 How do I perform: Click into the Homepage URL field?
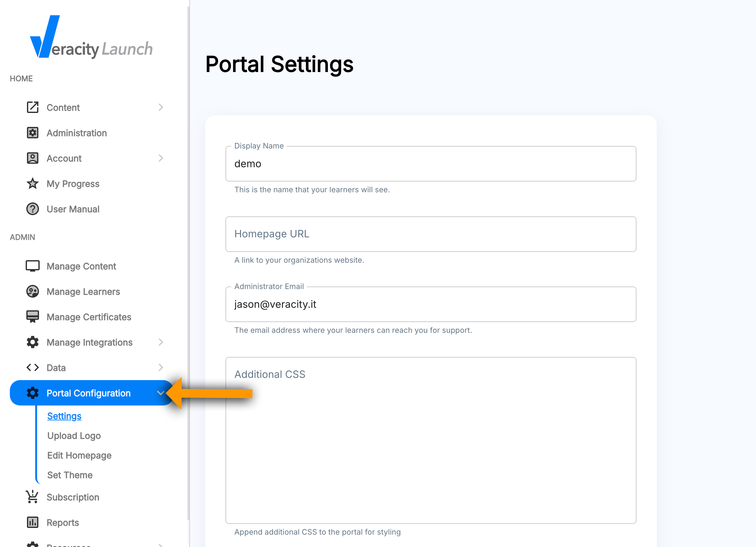pos(430,234)
